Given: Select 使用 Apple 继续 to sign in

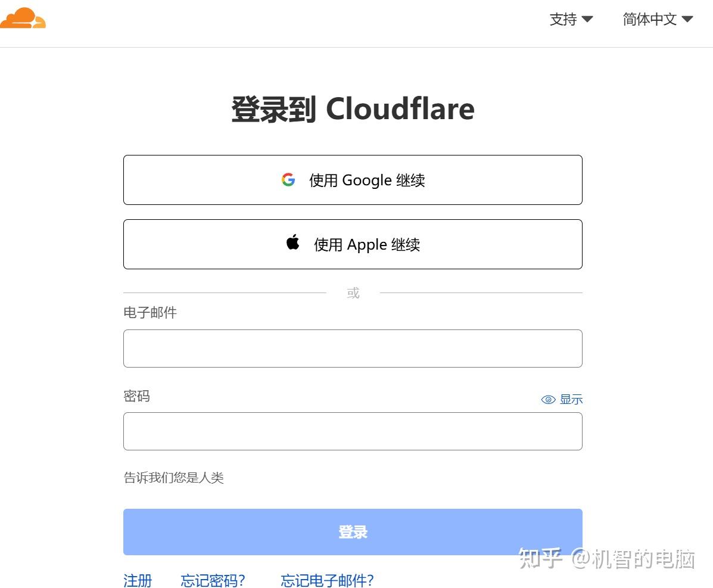Looking at the screenshot, I should click(x=353, y=244).
